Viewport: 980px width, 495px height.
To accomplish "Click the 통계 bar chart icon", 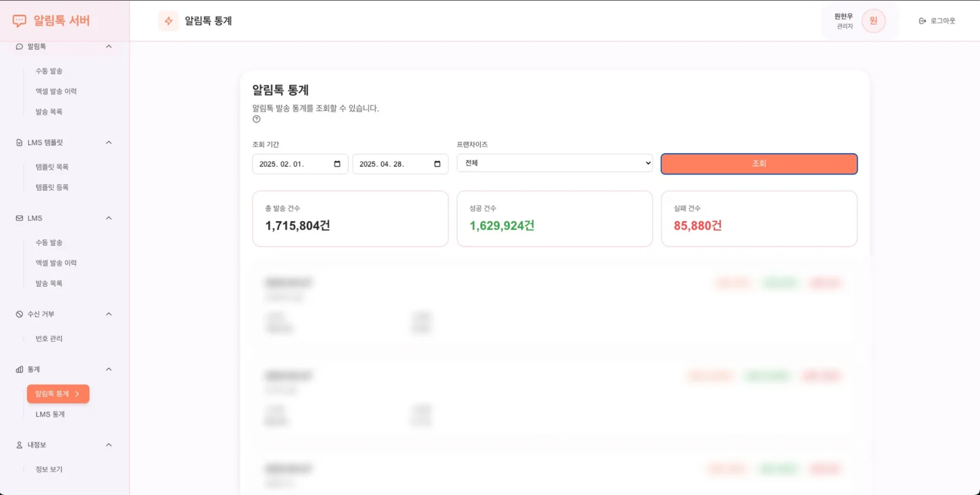I will [20, 369].
